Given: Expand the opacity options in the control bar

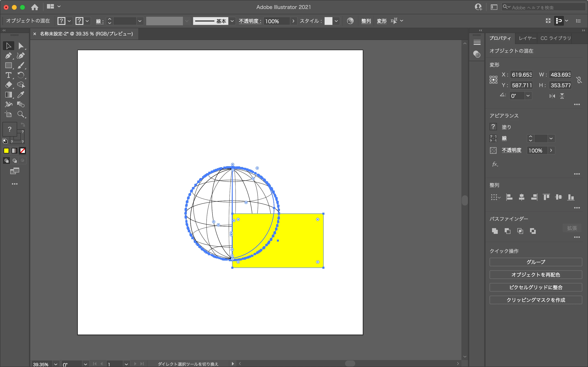Looking at the screenshot, I should pyautogui.click(x=293, y=21).
